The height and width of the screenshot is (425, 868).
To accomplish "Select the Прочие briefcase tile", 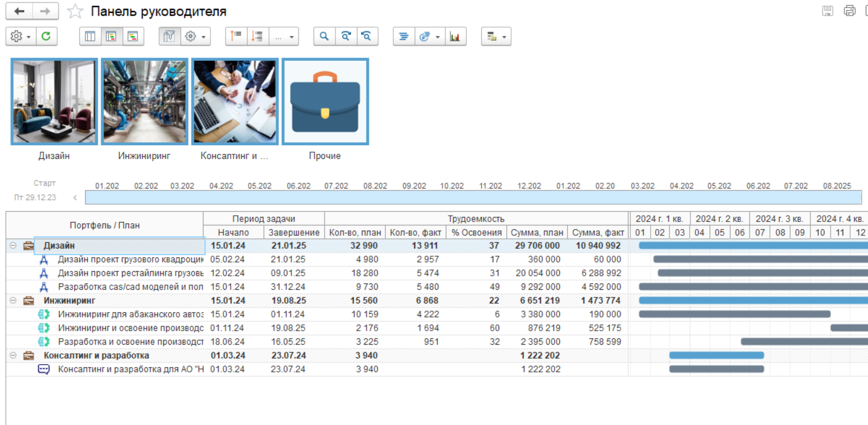I will (x=325, y=101).
